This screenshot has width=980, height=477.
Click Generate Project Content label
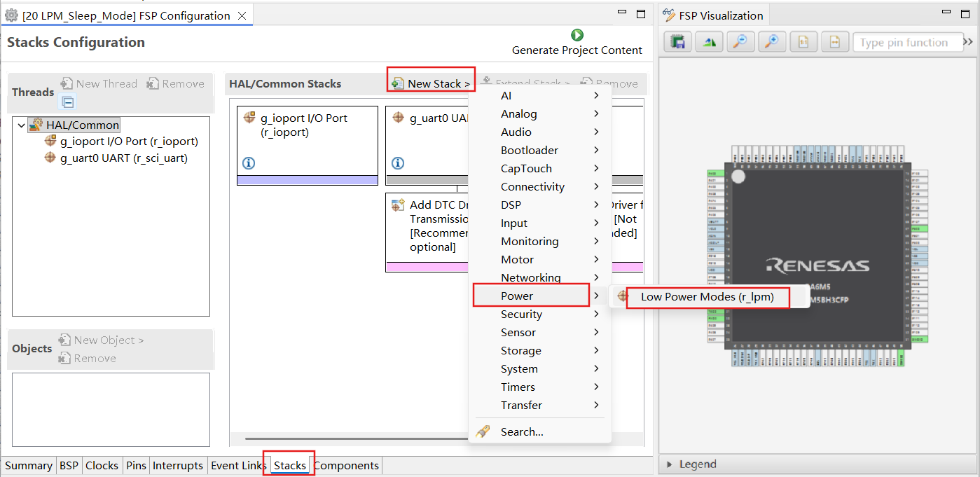click(x=577, y=50)
